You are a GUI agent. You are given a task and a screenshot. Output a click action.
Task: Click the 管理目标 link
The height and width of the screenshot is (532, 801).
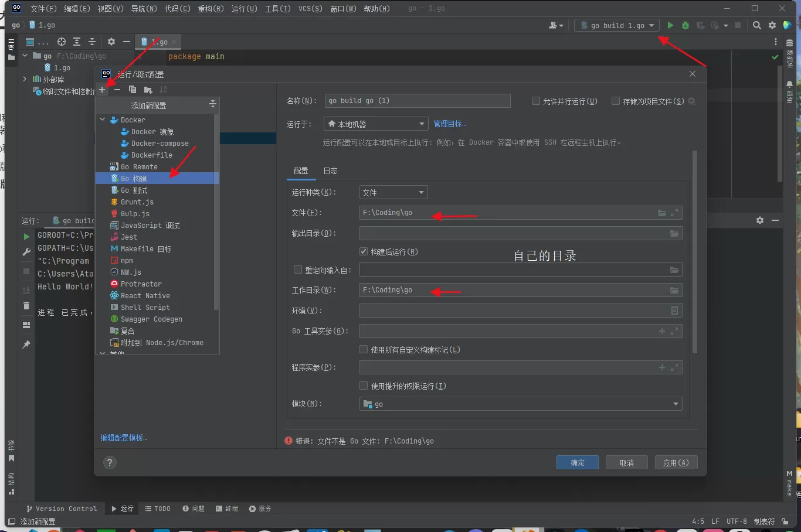[x=450, y=124]
